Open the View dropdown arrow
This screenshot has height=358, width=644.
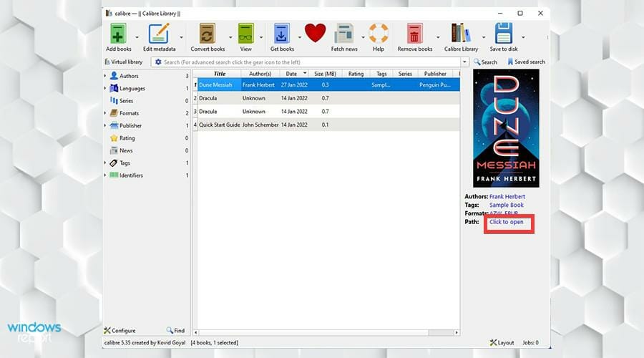click(261, 37)
